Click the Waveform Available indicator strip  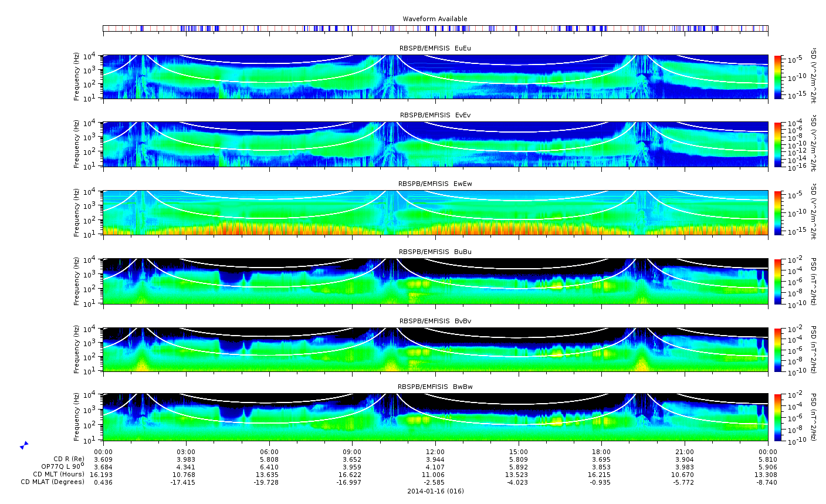(435, 28)
